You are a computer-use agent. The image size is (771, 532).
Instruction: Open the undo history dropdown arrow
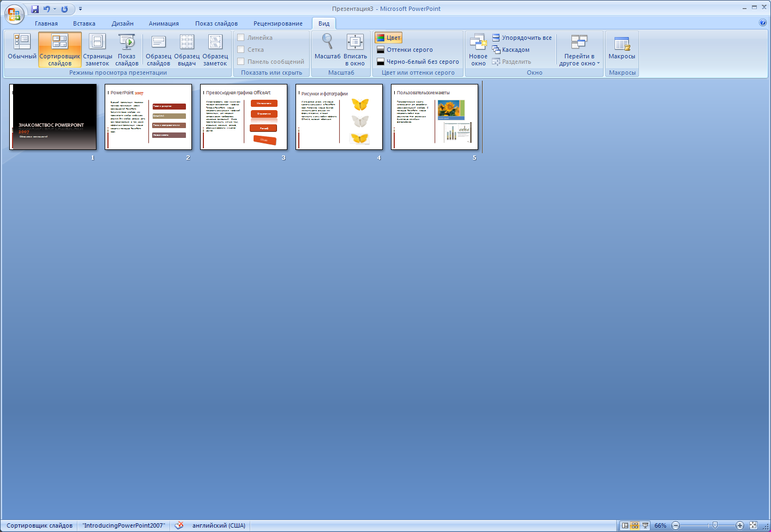(x=55, y=9)
